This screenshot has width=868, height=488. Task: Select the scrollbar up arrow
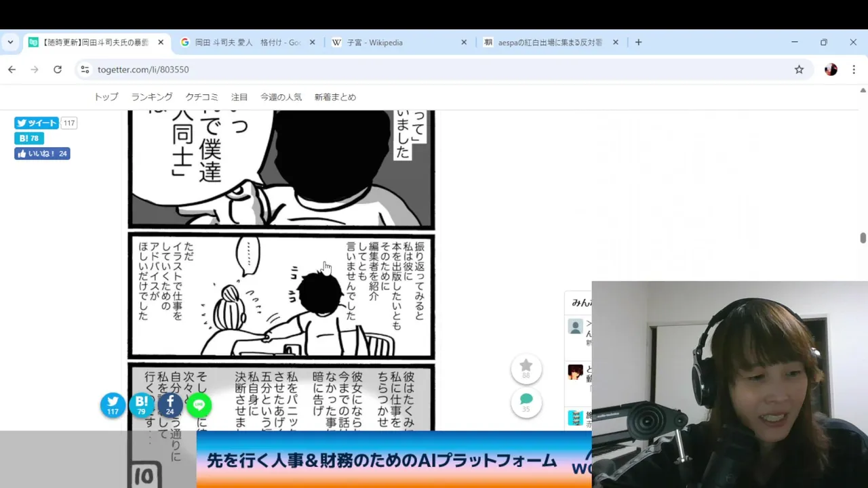click(x=863, y=90)
